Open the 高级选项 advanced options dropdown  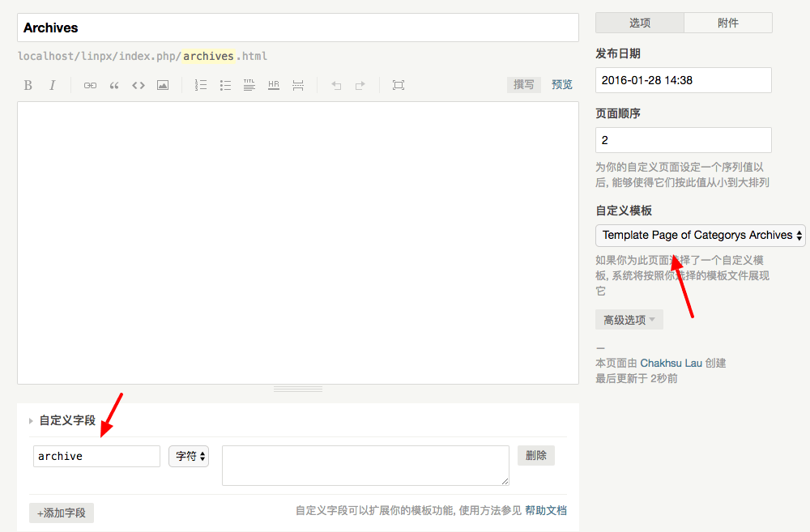[x=629, y=319]
